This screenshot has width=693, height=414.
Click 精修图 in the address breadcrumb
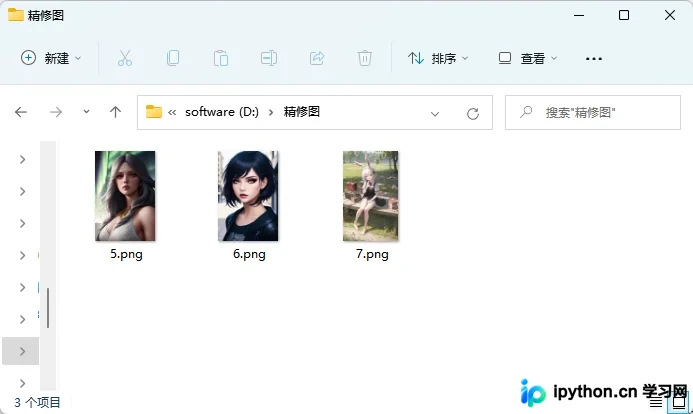tap(301, 112)
